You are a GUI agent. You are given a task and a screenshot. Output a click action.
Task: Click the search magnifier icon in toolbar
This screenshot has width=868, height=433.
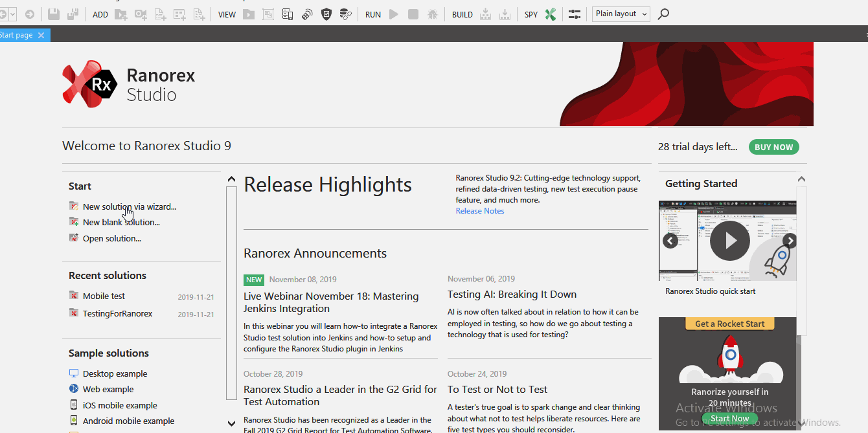(663, 14)
